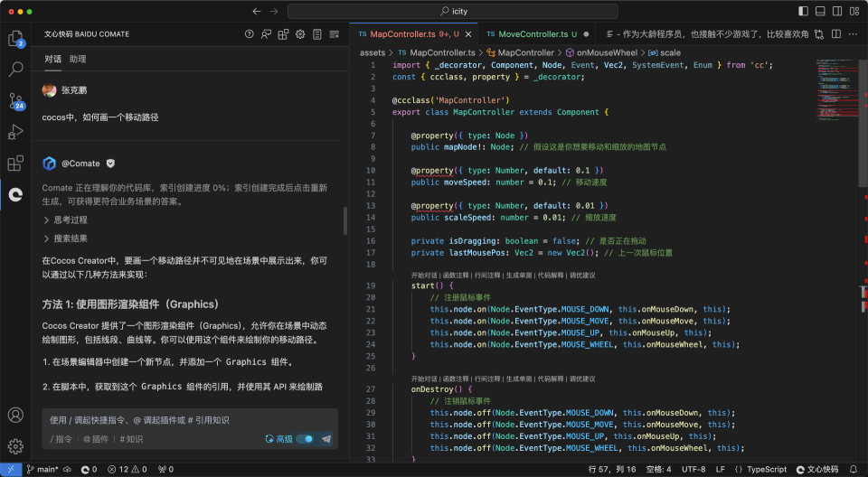The width and height of the screenshot is (868, 477).
Task: Open the scale breadcrumb item
Action: [665, 52]
